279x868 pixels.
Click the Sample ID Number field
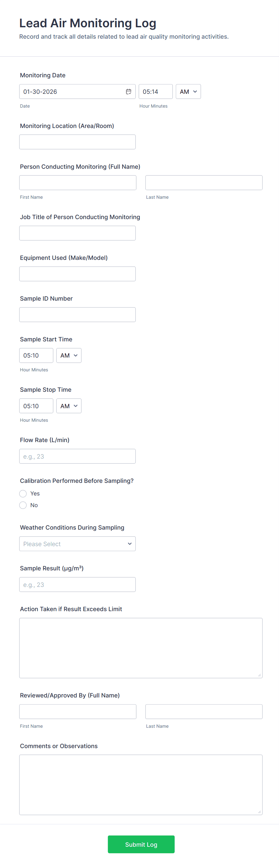77,315
